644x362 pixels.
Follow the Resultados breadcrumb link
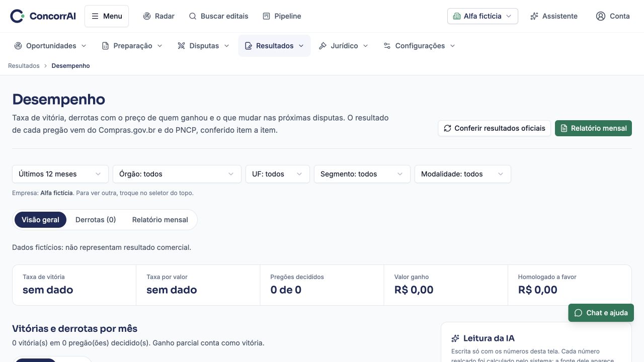click(24, 66)
